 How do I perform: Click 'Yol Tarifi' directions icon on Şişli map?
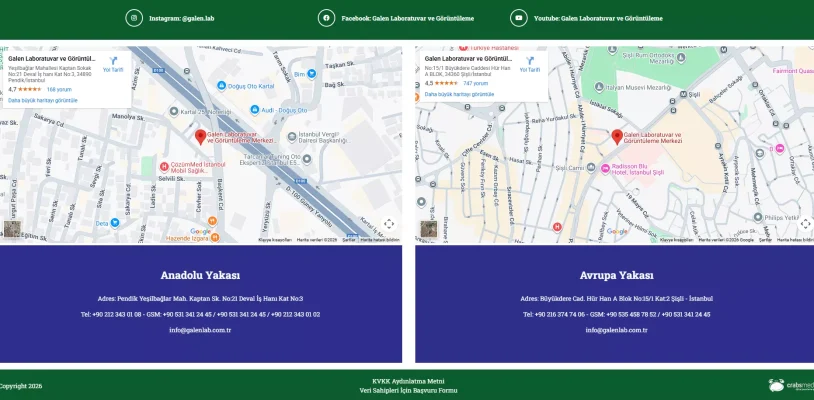pyautogui.click(x=531, y=60)
